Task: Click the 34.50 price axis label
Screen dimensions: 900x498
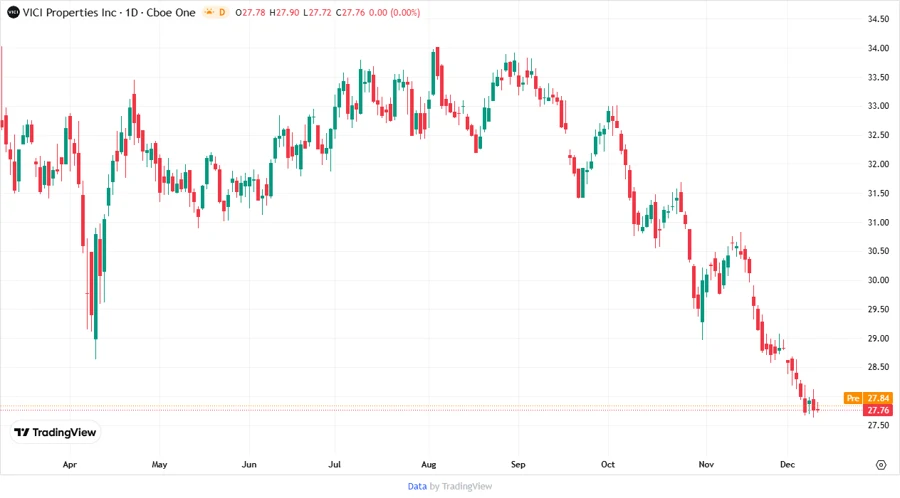Action: tap(878, 19)
